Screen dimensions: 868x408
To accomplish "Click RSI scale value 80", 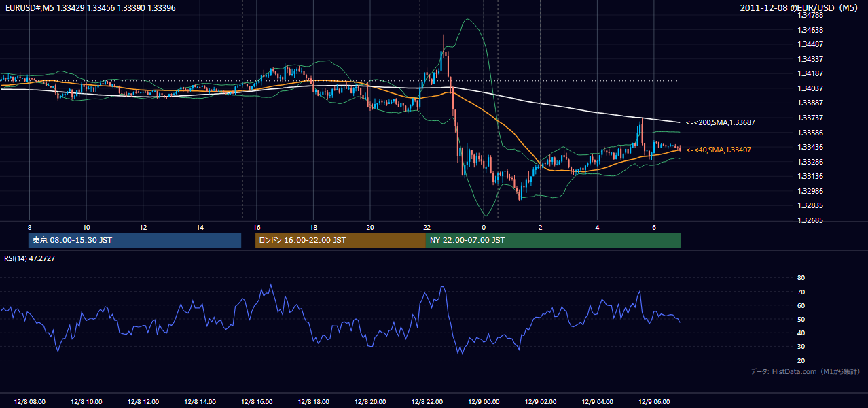I will coord(801,278).
